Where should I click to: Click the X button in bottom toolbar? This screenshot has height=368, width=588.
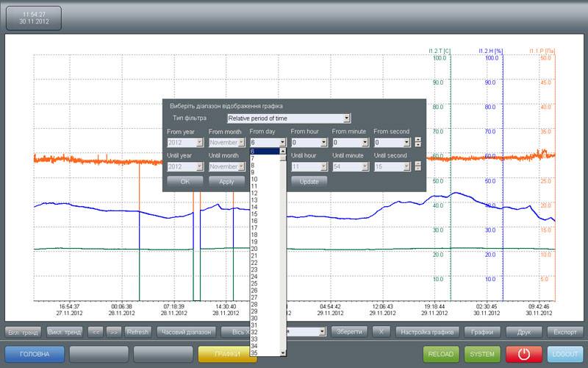pos(381,332)
